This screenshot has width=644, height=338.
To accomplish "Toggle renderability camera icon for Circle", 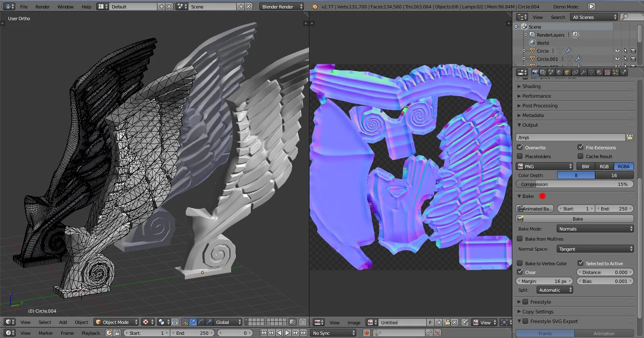I will coord(633,51).
